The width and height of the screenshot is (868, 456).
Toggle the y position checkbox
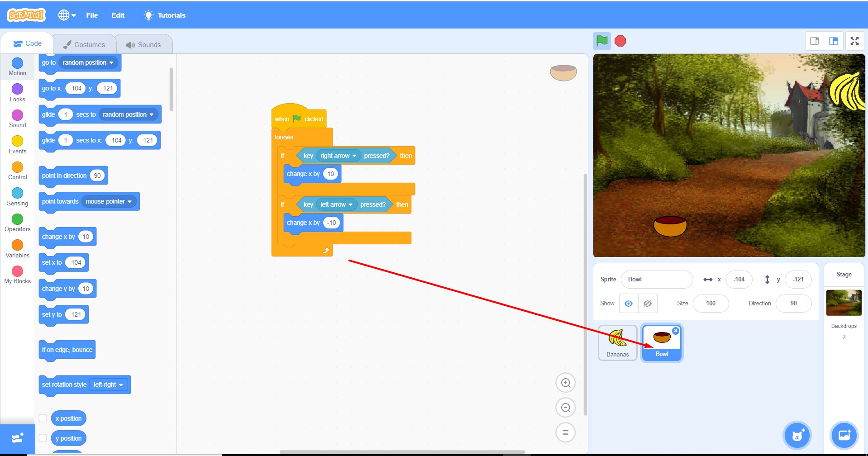43,438
